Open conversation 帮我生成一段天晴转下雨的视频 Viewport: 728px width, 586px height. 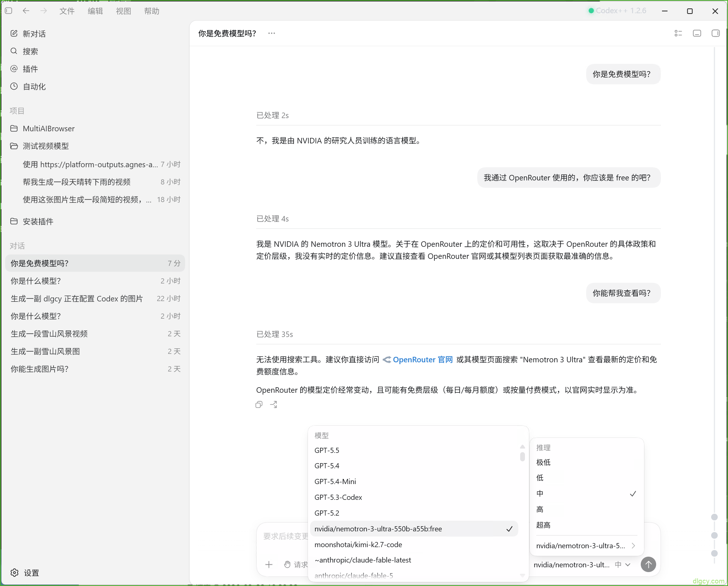(x=95, y=182)
